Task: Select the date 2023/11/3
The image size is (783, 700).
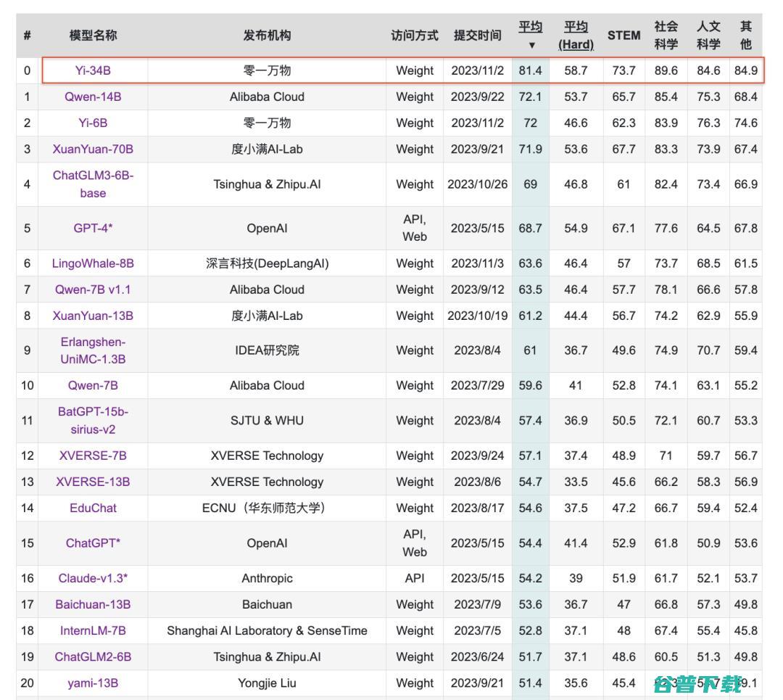Action: [x=477, y=263]
